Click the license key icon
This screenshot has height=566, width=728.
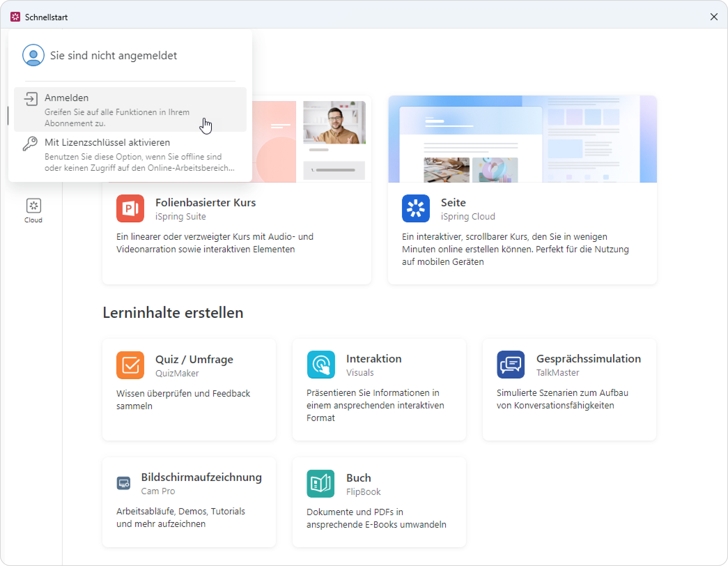click(30, 143)
